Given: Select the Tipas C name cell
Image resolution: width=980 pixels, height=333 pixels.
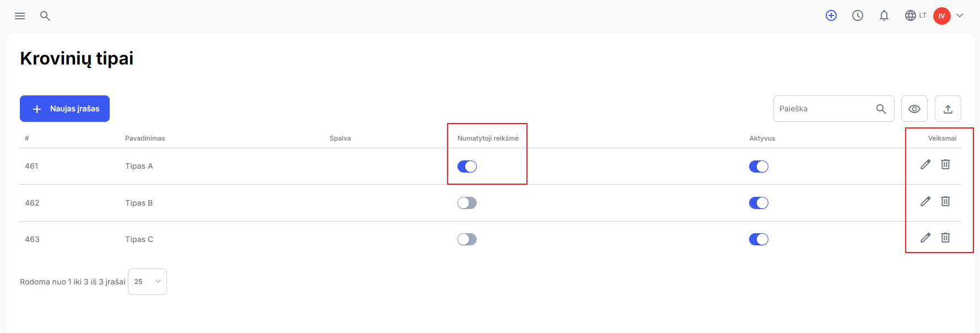Looking at the screenshot, I should pyautogui.click(x=139, y=239).
